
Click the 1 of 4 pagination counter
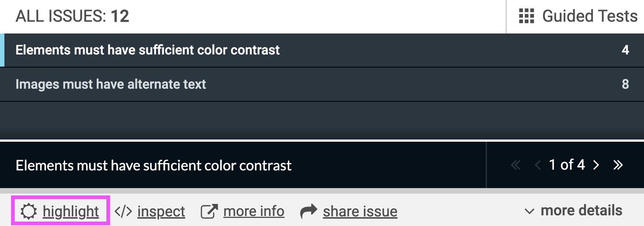(x=567, y=165)
